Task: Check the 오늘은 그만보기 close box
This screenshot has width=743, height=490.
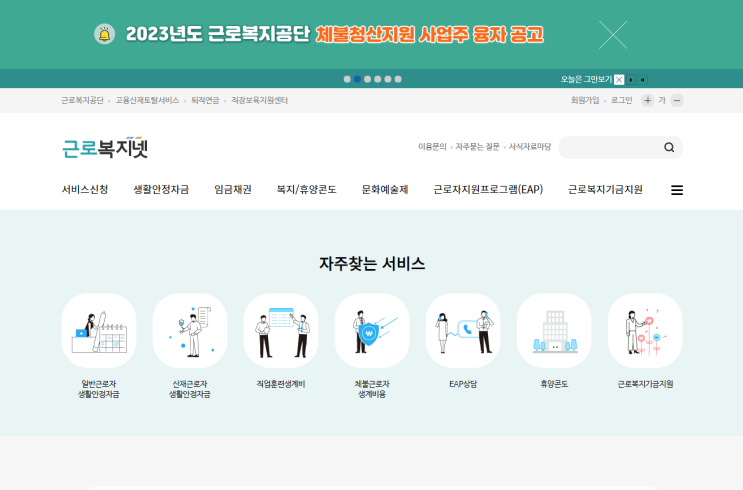Action: [619, 80]
